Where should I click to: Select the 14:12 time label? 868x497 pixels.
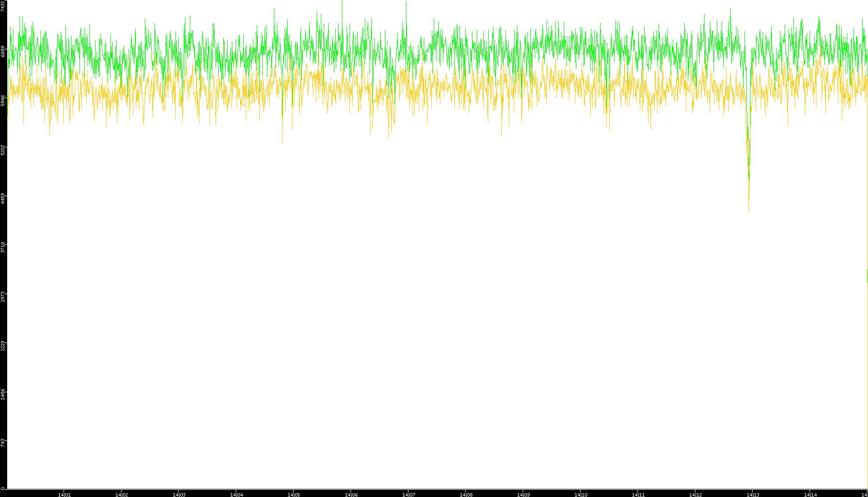coord(696,495)
